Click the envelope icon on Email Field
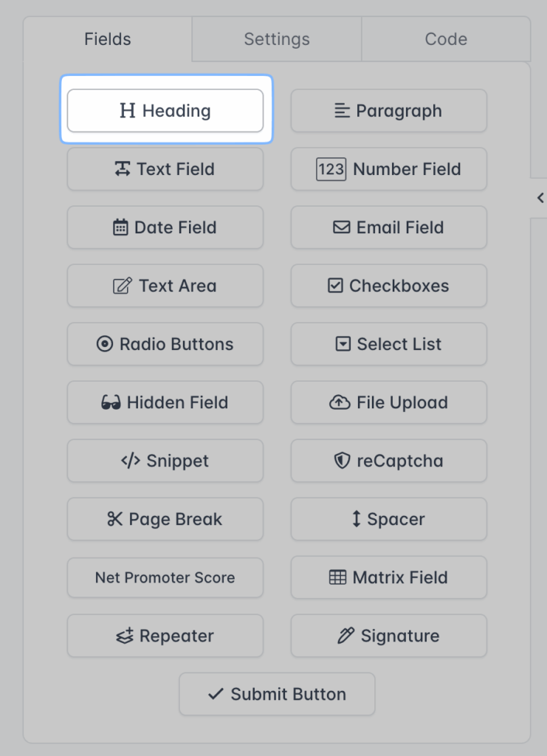 (x=341, y=227)
